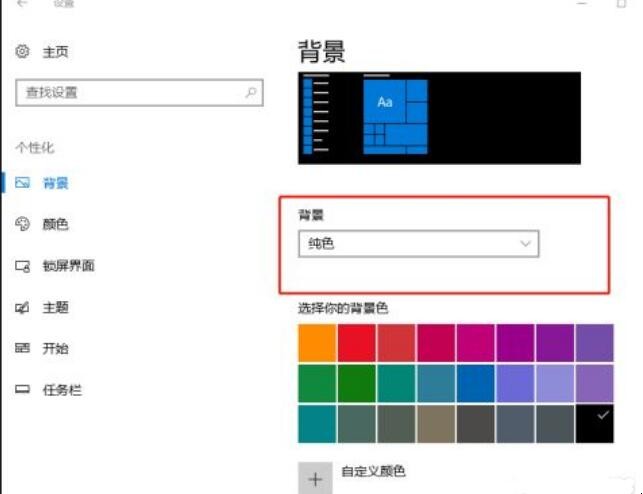Open the 开始 settings page
Viewport: 643px width, 494px height.
55,348
